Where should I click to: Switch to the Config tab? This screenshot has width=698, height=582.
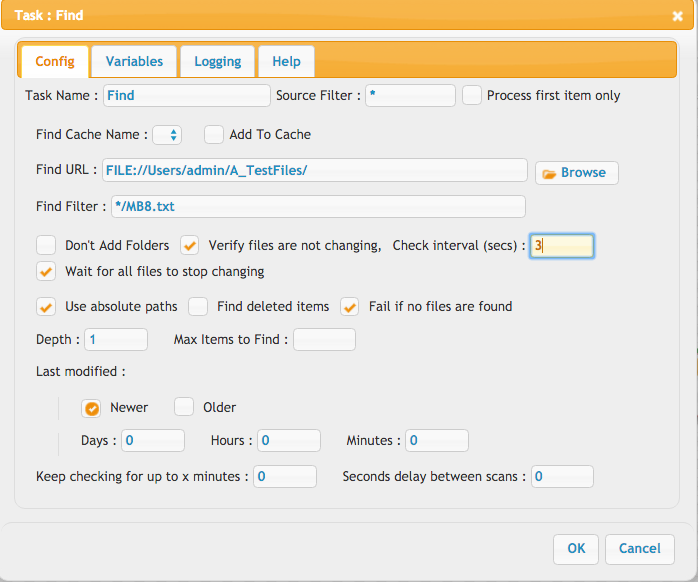coord(55,61)
